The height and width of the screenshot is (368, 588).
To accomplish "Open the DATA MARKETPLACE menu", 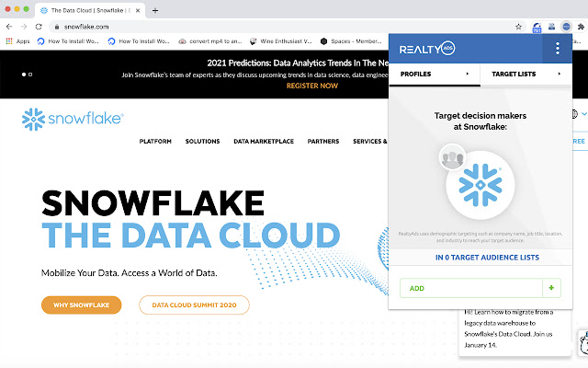I will click(x=264, y=141).
